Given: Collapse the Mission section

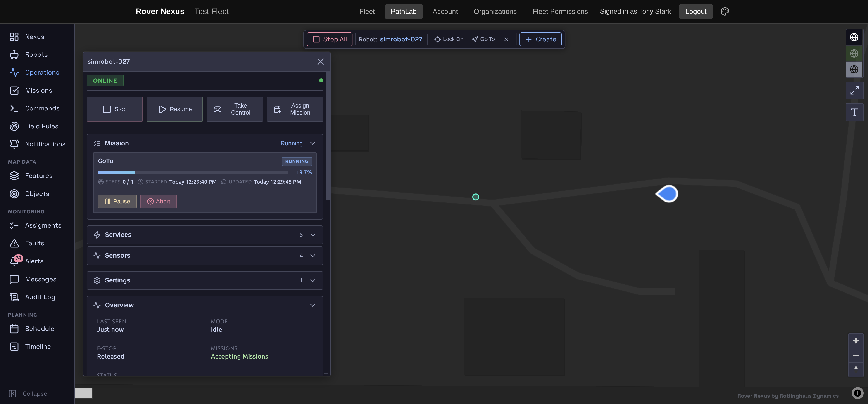Looking at the screenshot, I should tap(313, 143).
